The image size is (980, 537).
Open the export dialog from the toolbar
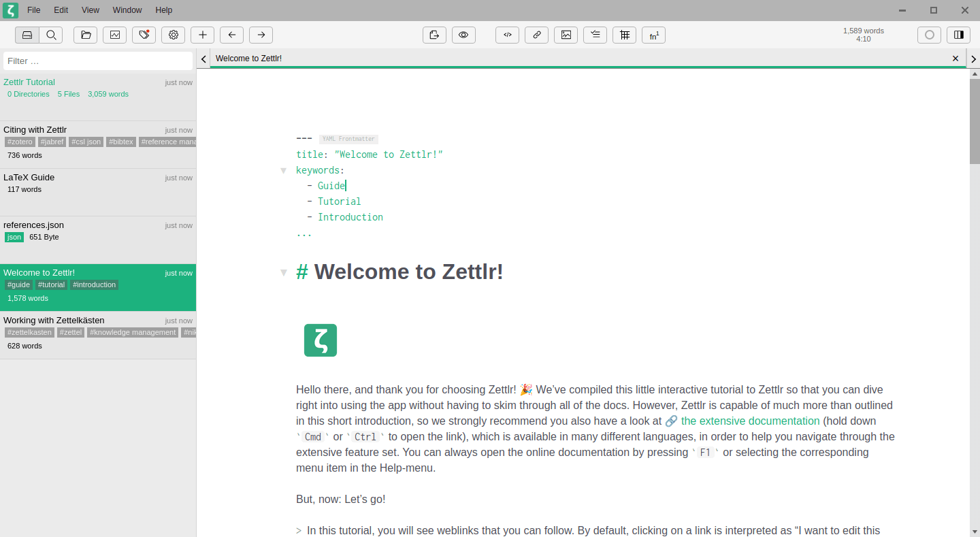(434, 35)
